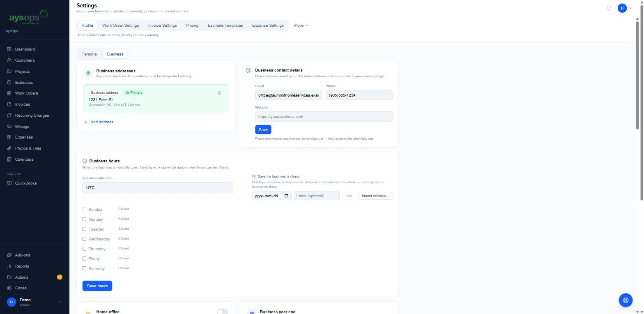Screen dimensions: 644x314
Task: Enable Monday business hours checkbox
Action: 85,219
